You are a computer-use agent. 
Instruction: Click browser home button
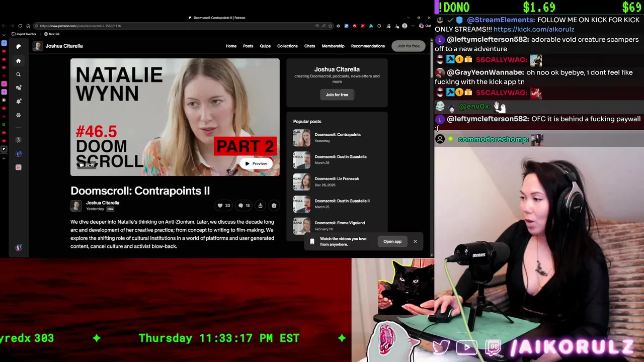pyautogui.click(x=28, y=26)
